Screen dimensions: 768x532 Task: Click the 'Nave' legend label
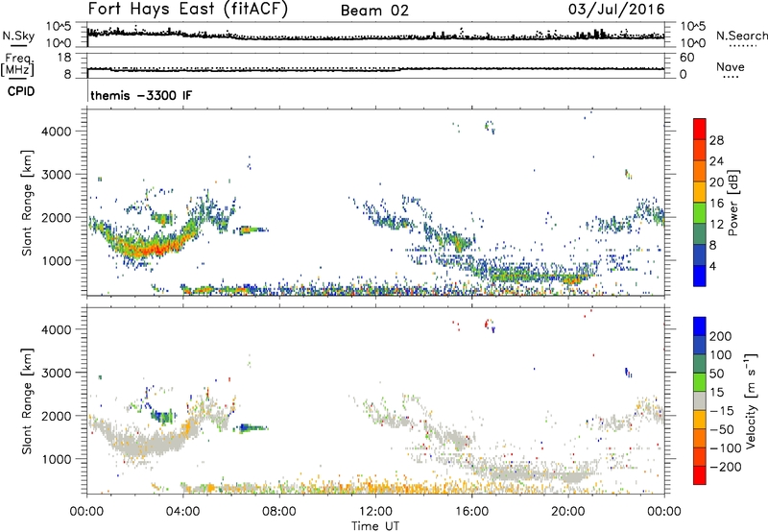[731, 66]
